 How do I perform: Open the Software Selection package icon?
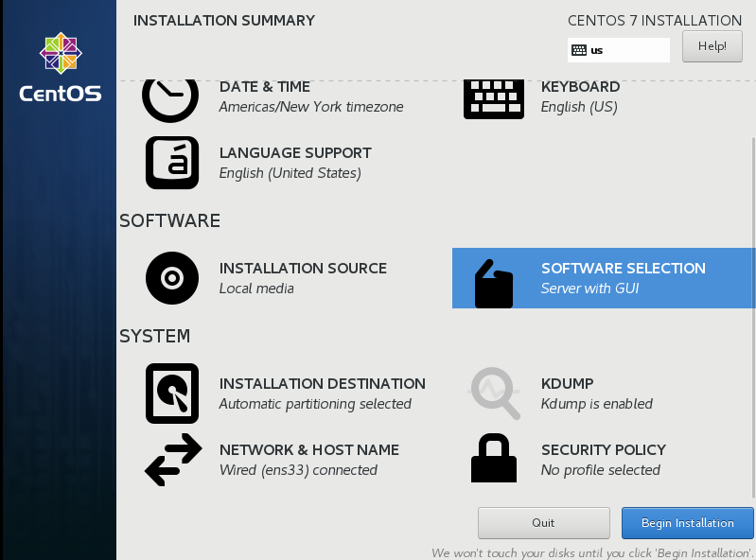tap(494, 284)
